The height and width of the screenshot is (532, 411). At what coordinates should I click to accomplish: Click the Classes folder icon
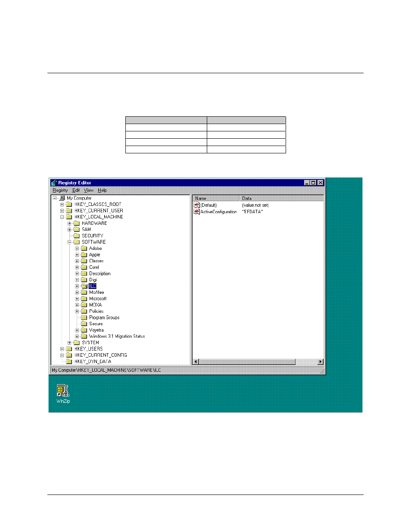(84, 261)
